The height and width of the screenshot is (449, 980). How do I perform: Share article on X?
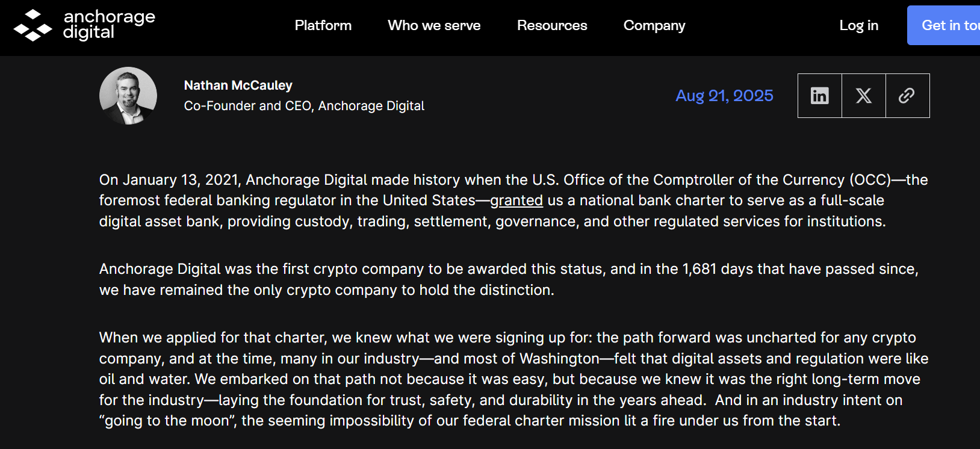point(864,96)
